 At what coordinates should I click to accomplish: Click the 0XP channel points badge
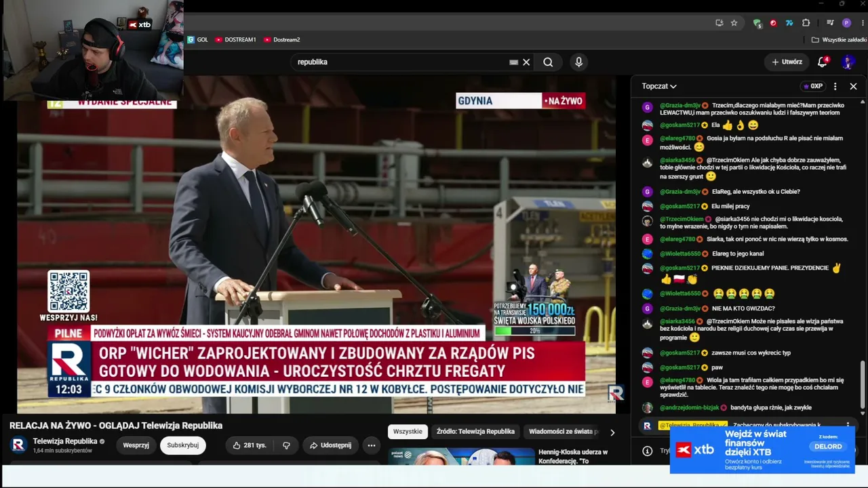click(x=812, y=86)
